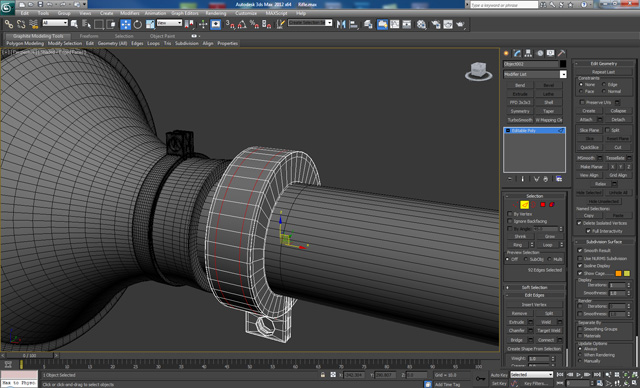Open the Graph Editors menu

pyautogui.click(x=184, y=13)
